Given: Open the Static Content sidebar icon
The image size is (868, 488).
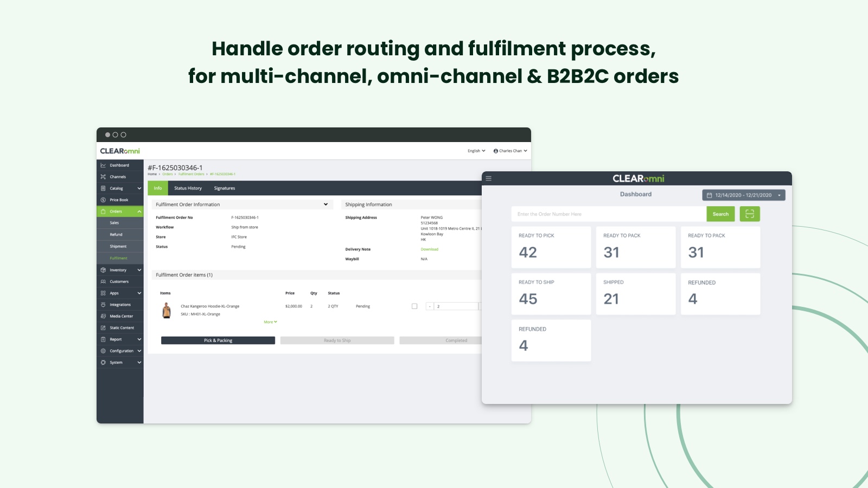Looking at the screenshot, I should click(103, 328).
